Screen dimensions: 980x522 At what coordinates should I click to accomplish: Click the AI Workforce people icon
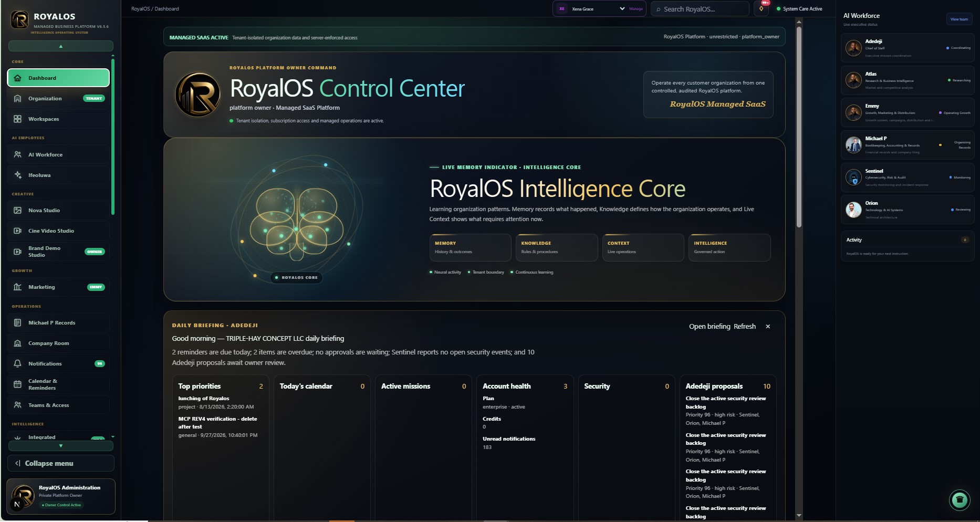click(x=17, y=154)
